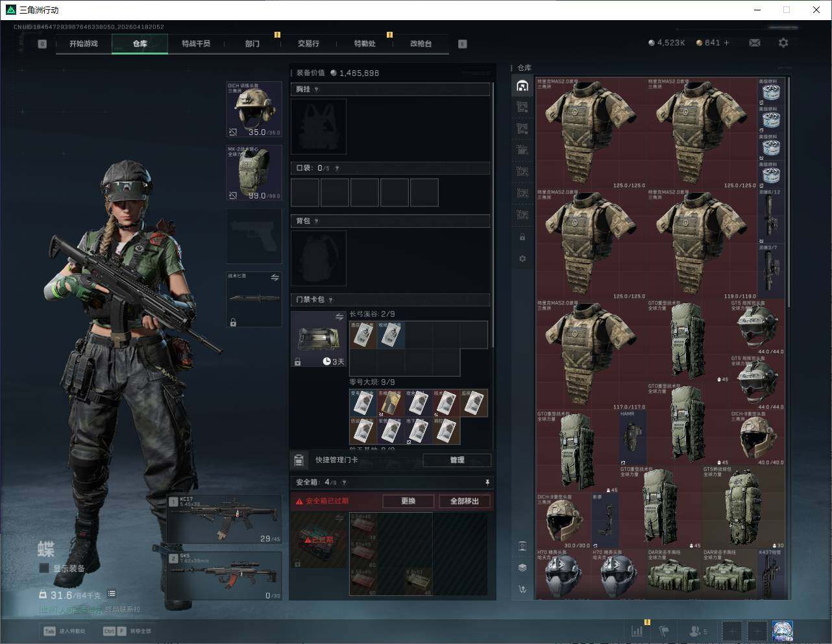
Task: Show help for 安全箱 section
Action: point(344,482)
